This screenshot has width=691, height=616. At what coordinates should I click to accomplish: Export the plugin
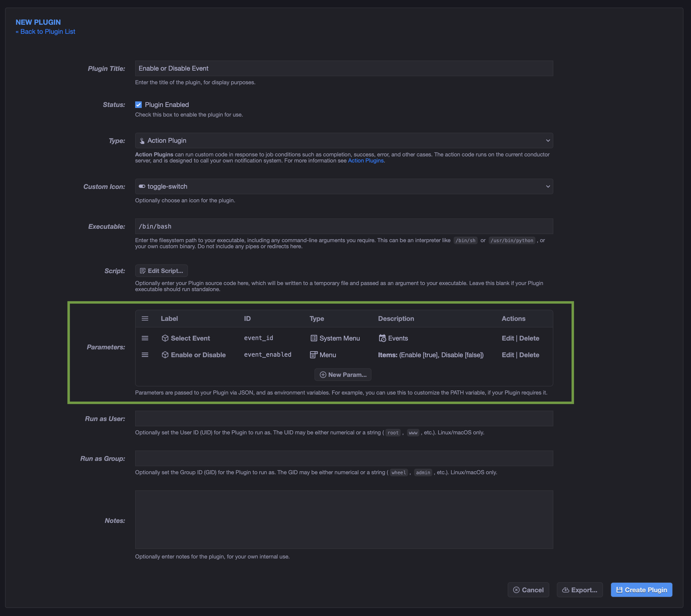click(x=580, y=590)
